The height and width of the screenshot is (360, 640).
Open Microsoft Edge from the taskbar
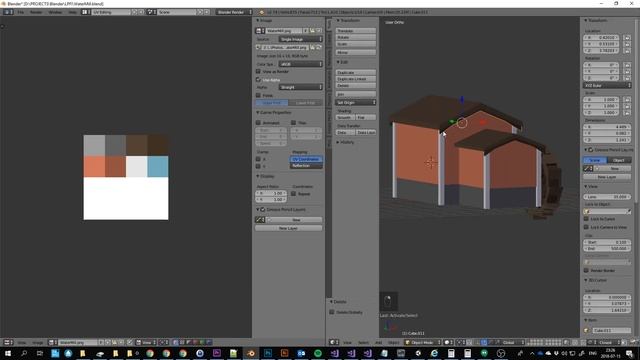[434, 353]
